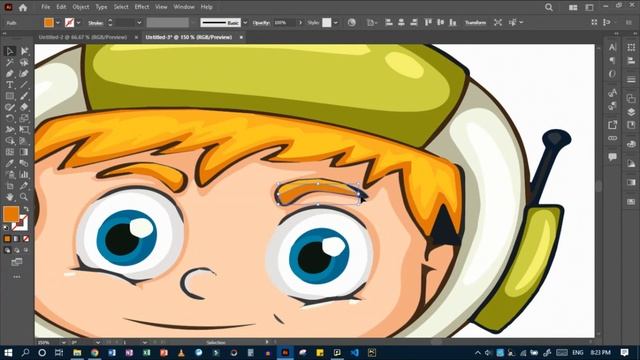640x360 pixels.
Task: Open the Layers panel icon
Action: (x=631, y=112)
